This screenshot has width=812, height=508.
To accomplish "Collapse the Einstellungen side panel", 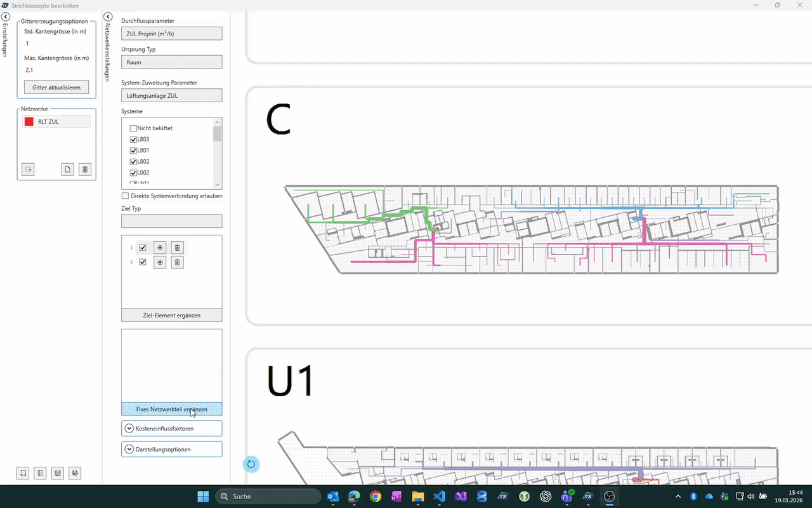I will (6, 16).
